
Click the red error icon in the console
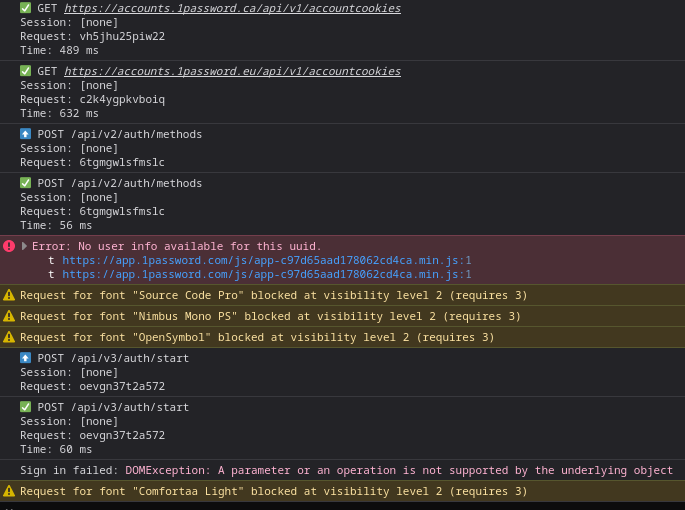[x=9, y=246]
